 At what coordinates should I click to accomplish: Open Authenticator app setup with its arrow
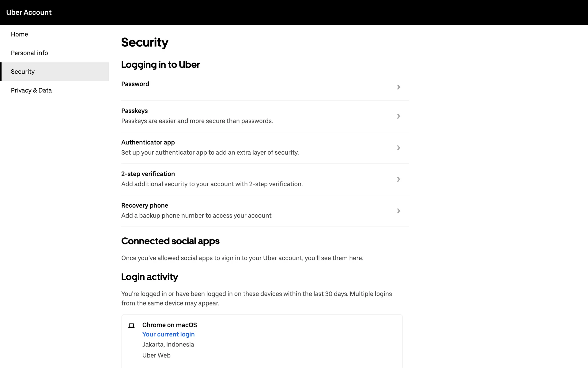click(398, 148)
